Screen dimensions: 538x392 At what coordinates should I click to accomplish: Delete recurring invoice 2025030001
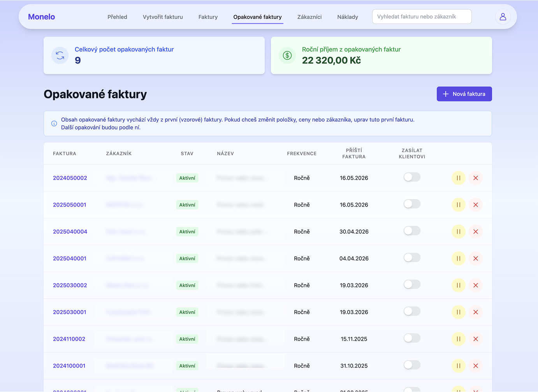pos(476,312)
